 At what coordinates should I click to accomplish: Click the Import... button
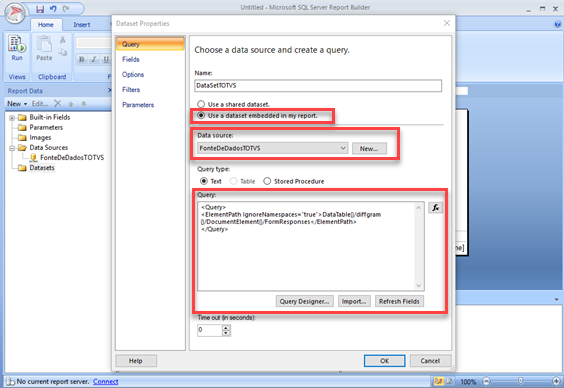(x=354, y=301)
